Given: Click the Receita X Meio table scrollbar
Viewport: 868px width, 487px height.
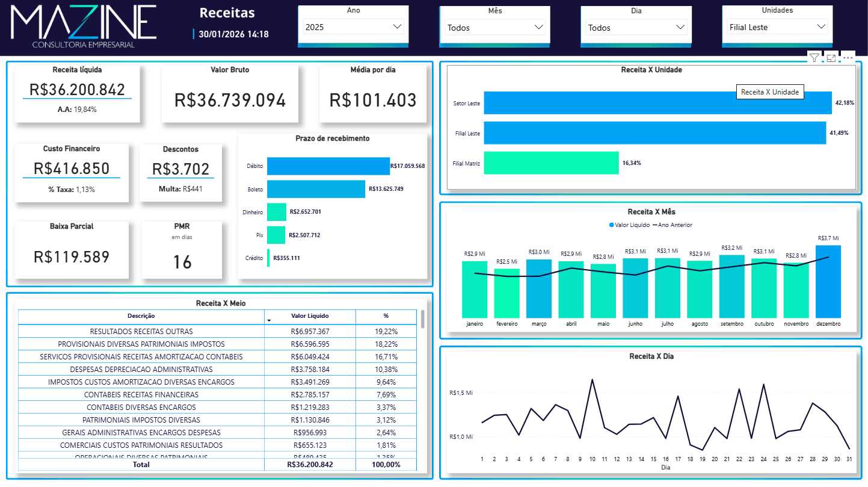Looking at the screenshot, I should (x=422, y=320).
